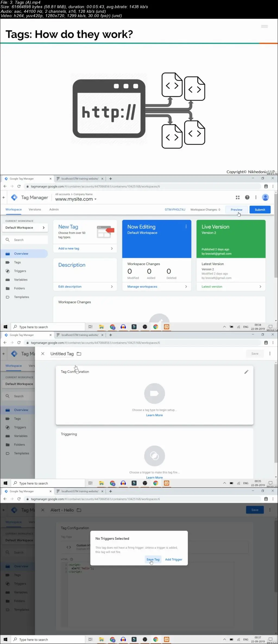Click the user avatar in the Tag Manager header
278x644 pixels.
pyautogui.click(x=265, y=197)
